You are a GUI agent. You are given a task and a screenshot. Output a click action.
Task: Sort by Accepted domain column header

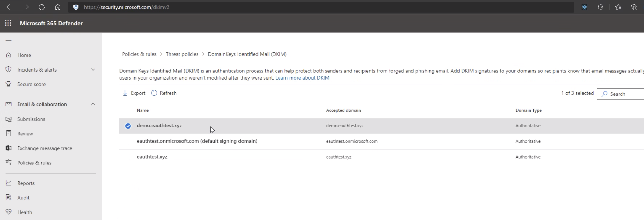click(343, 110)
